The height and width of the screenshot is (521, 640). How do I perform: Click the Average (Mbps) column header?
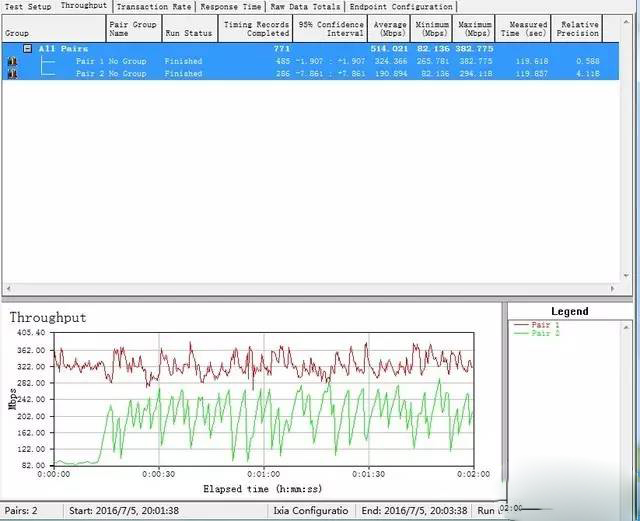(x=390, y=28)
